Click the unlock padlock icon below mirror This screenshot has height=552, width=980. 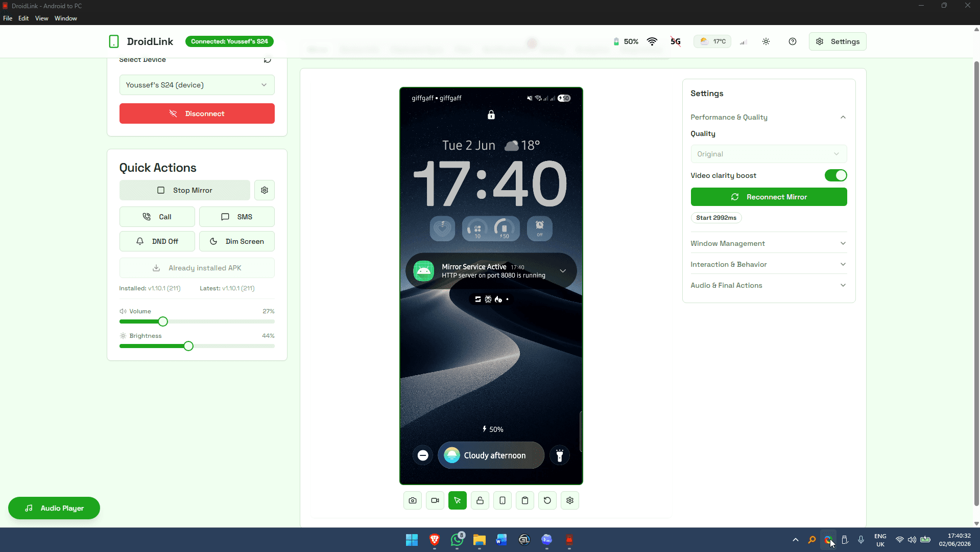tap(480, 500)
